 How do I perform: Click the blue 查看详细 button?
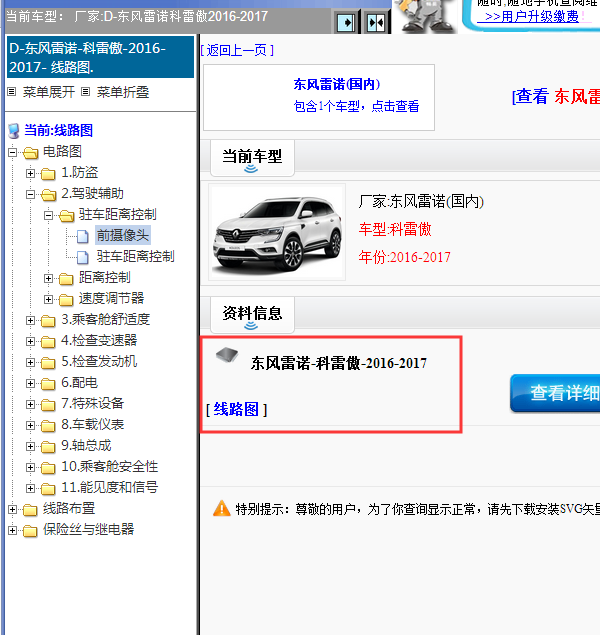pos(555,393)
